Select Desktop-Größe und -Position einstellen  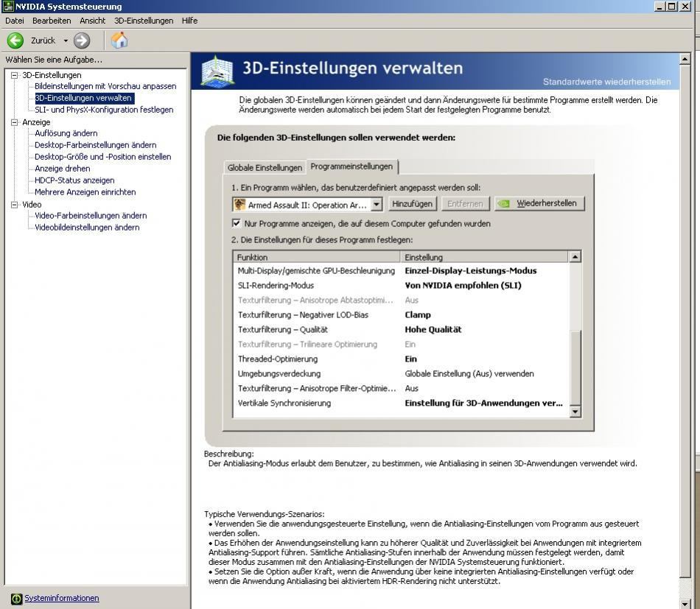pyautogui.click(x=103, y=157)
